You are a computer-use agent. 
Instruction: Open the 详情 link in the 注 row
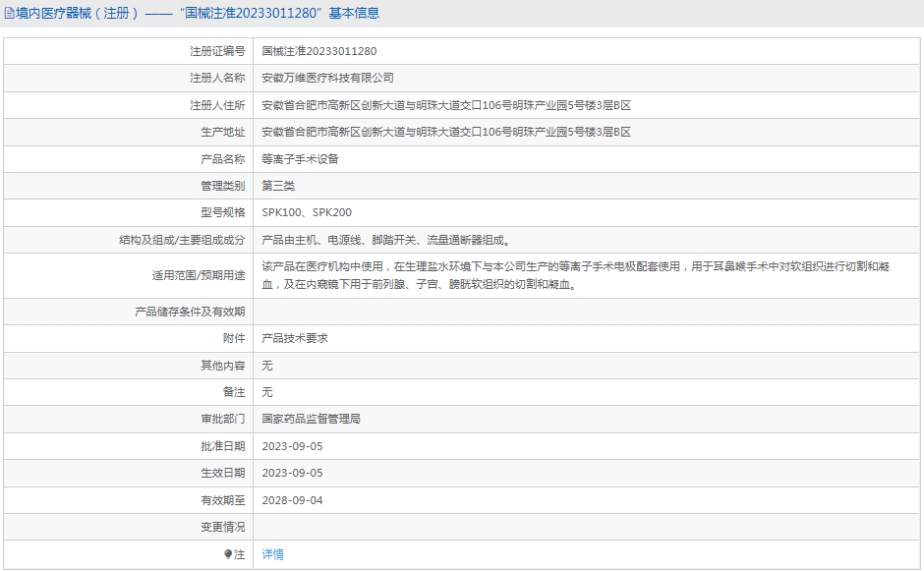click(x=272, y=554)
